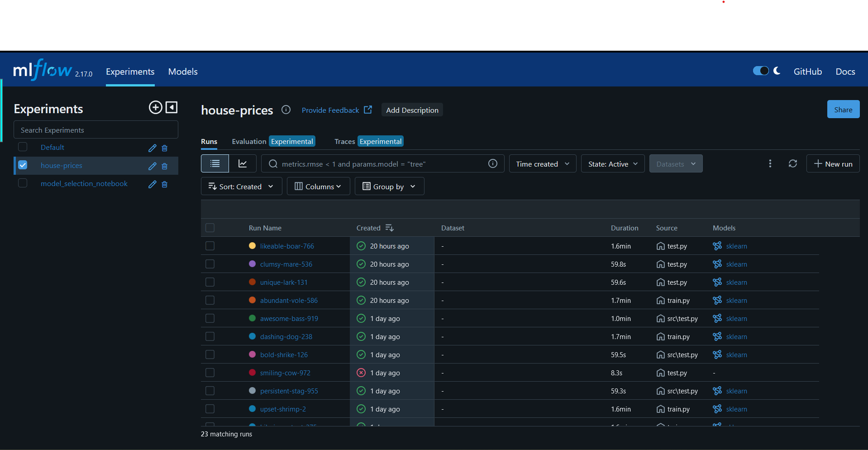Open sklearn model link for bold-shrike-126

click(736, 354)
